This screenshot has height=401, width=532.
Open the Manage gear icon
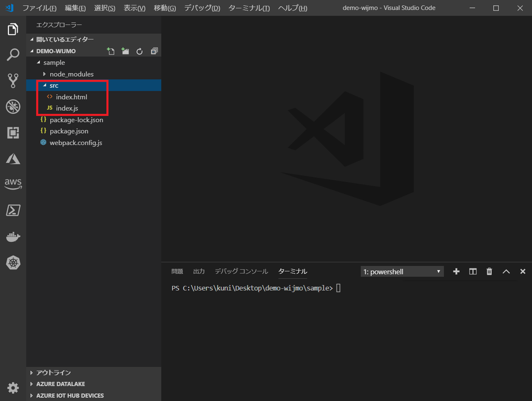(13, 387)
